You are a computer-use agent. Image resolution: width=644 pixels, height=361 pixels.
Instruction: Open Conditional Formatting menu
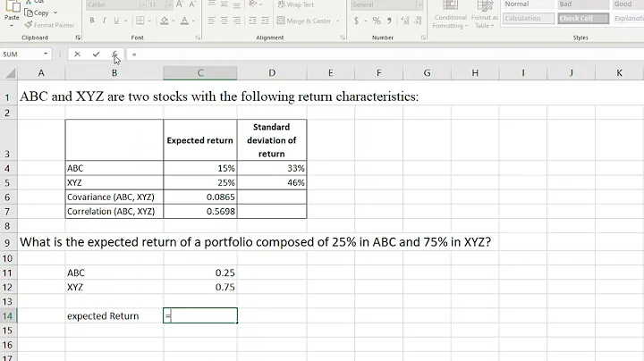[451, 15]
